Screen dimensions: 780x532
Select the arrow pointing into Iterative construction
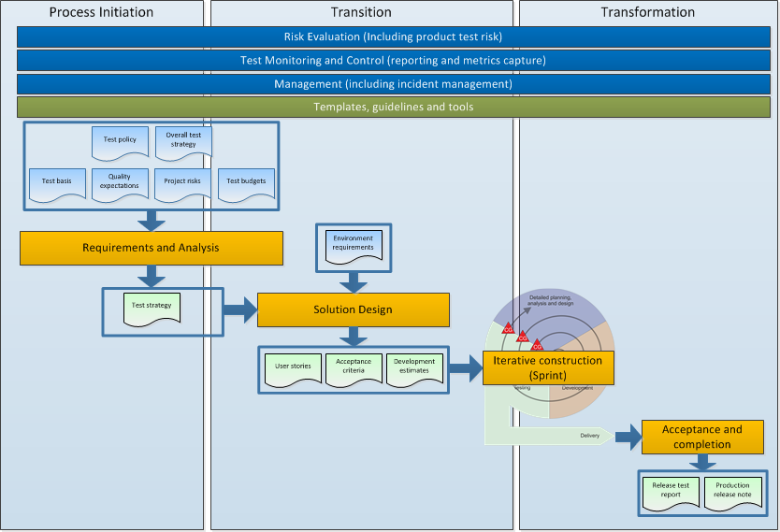466,368
